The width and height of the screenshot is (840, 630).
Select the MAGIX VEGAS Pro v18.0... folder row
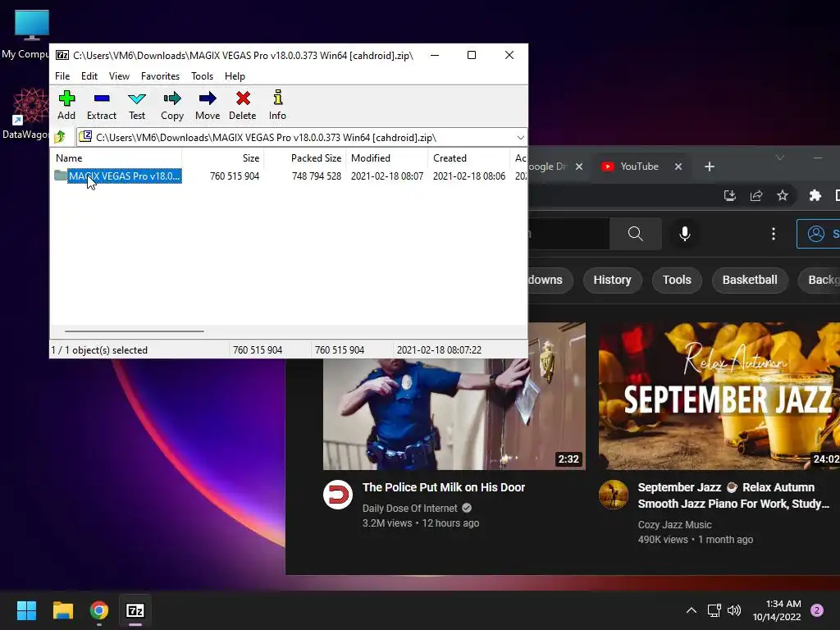click(118, 176)
